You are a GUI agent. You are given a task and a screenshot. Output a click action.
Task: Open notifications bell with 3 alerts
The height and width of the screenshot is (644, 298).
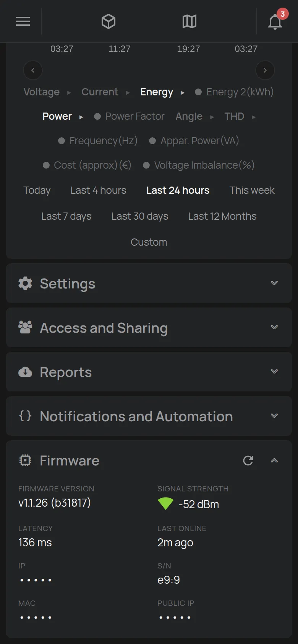click(x=275, y=21)
